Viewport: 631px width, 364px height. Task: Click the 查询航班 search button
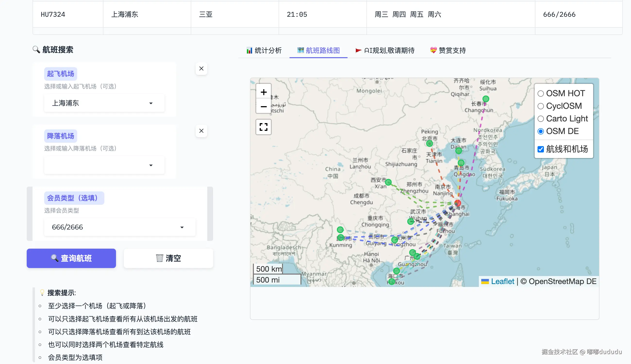[x=71, y=258]
